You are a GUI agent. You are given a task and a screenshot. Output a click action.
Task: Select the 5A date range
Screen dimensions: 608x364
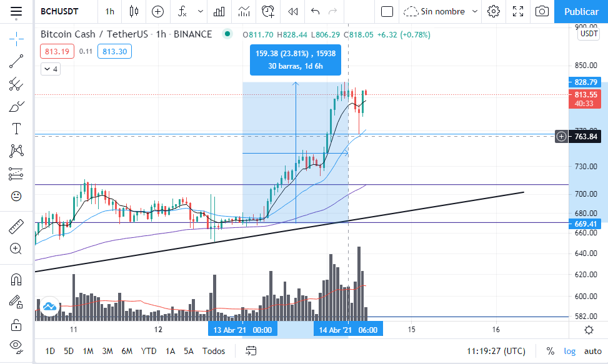[189, 352]
